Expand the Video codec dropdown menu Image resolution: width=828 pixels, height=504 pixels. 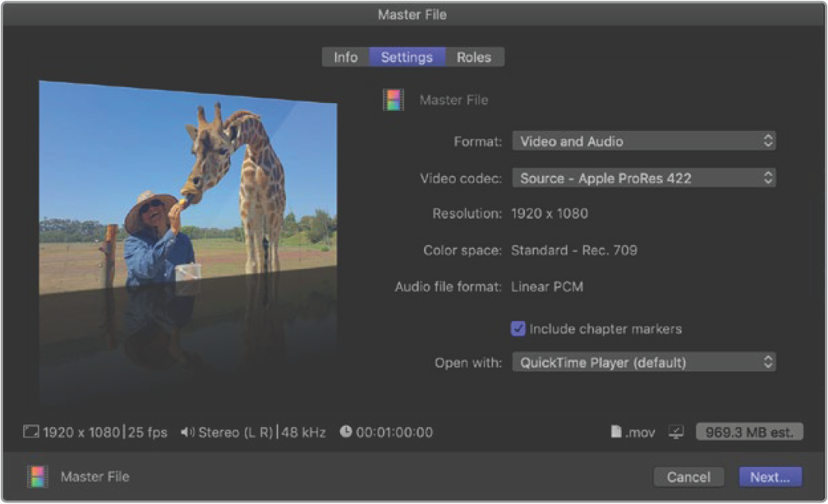pyautogui.click(x=643, y=178)
